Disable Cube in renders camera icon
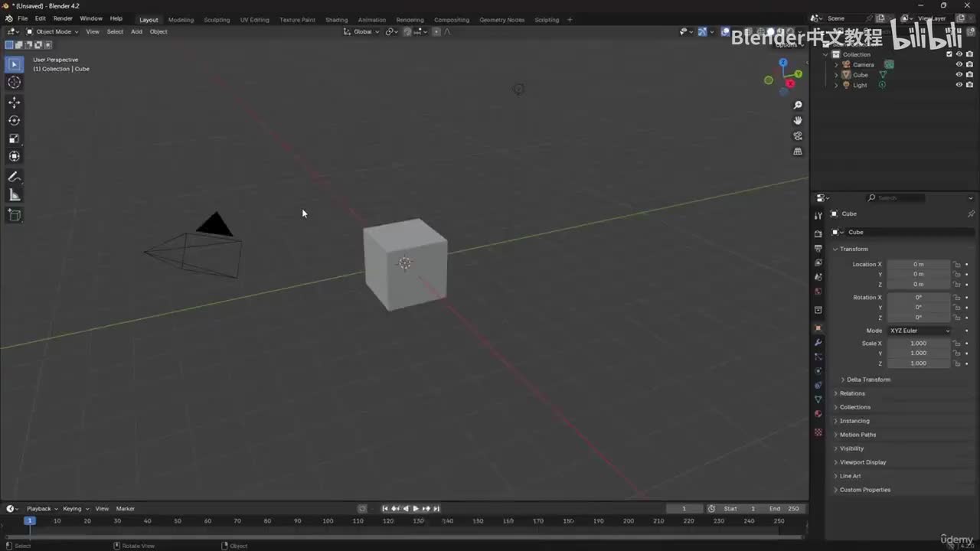This screenshot has height=551, width=980. 969,75
